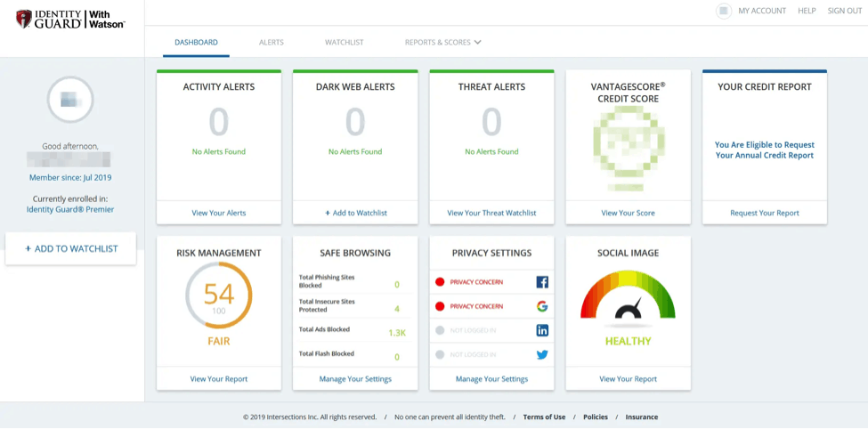Viewport: 868px width, 429px height.
Task: Click View Your Alerts
Action: point(219,213)
